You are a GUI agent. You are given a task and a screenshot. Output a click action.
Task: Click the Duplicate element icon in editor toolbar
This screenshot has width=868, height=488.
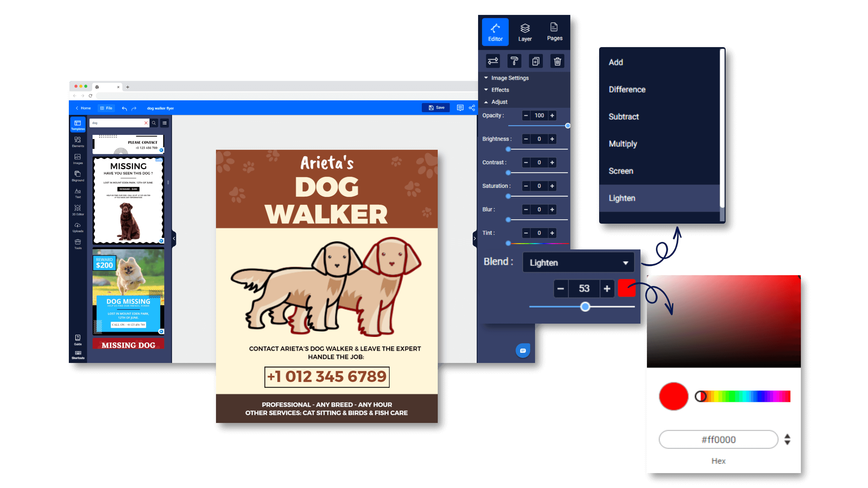point(535,61)
